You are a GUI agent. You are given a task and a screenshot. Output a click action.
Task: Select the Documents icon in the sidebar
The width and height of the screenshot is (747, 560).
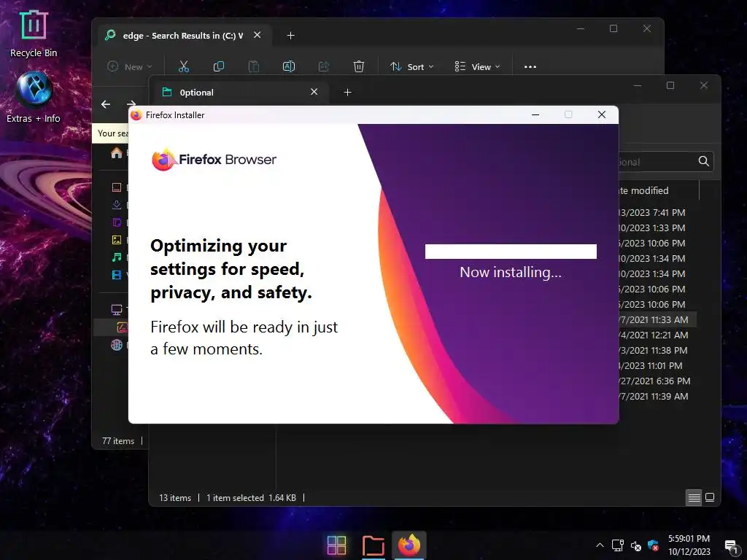pyautogui.click(x=117, y=222)
